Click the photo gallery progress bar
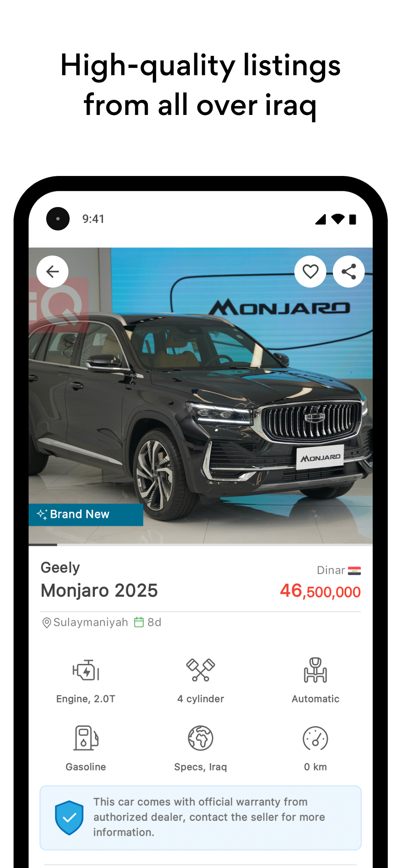This screenshot has height=868, width=401. tap(200, 545)
